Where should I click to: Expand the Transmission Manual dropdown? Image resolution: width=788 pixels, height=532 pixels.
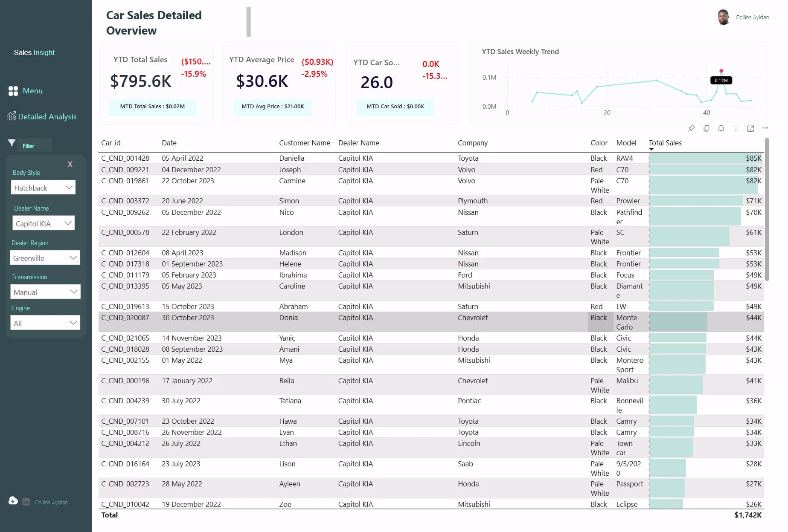pyautogui.click(x=45, y=292)
